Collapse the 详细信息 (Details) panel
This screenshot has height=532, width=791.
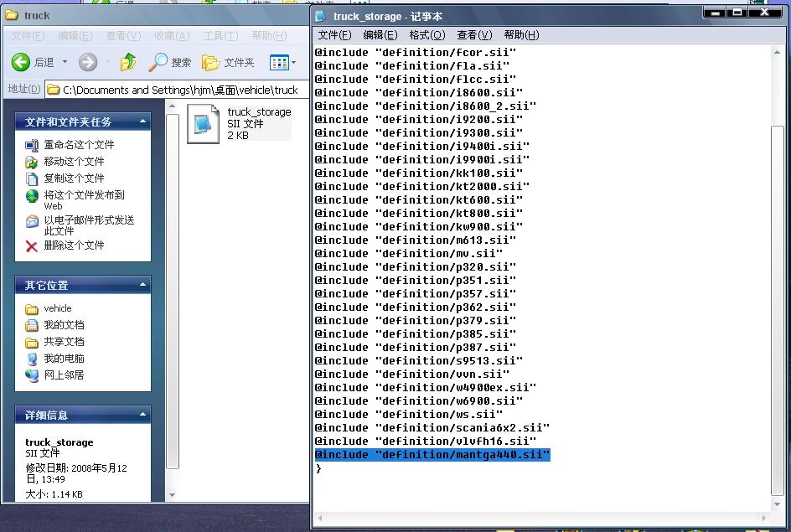coord(142,416)
